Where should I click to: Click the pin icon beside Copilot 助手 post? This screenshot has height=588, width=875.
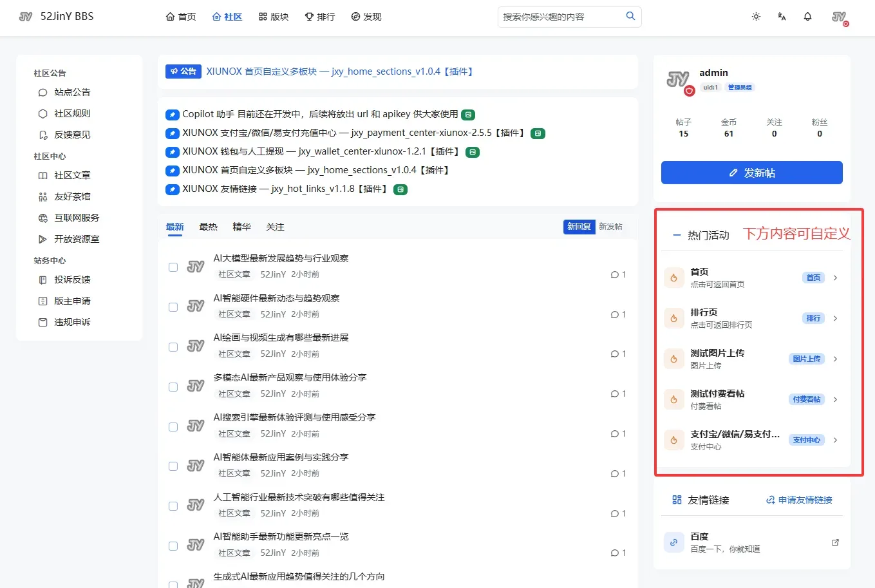click(x=172, y=115)
